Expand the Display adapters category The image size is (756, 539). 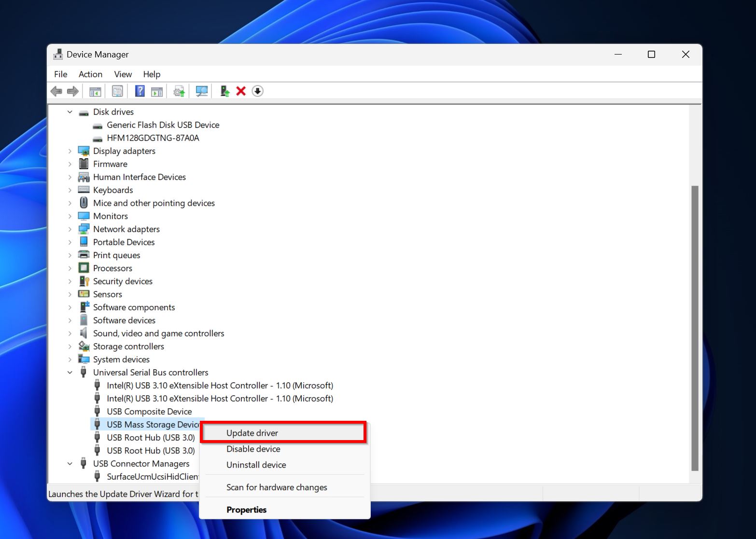[x=70, y=151]
